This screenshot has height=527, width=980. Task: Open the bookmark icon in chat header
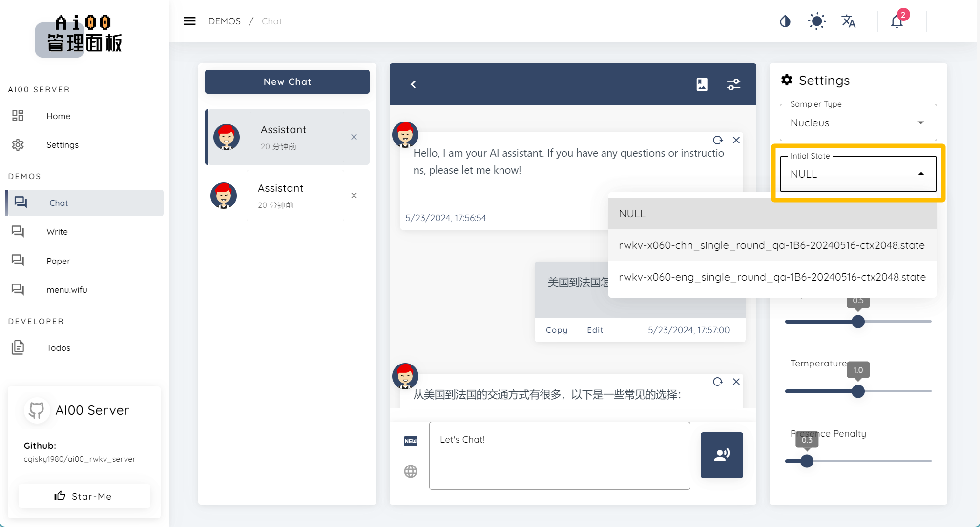click(x=702, y=84)
